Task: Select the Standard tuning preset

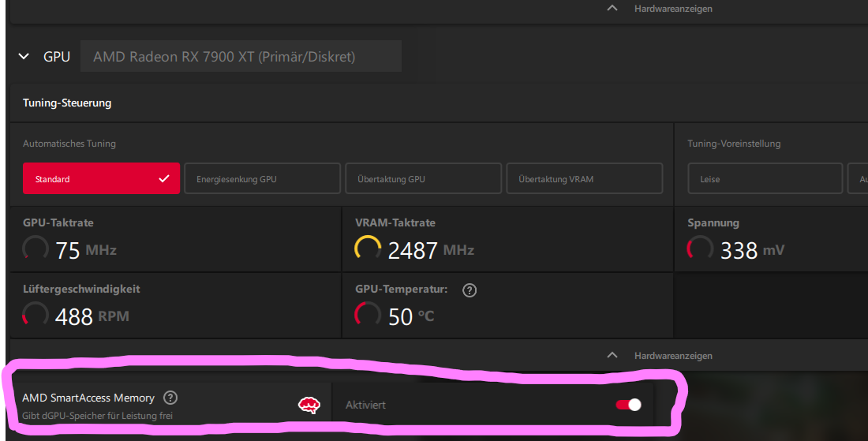Action: tap(101, 178)
